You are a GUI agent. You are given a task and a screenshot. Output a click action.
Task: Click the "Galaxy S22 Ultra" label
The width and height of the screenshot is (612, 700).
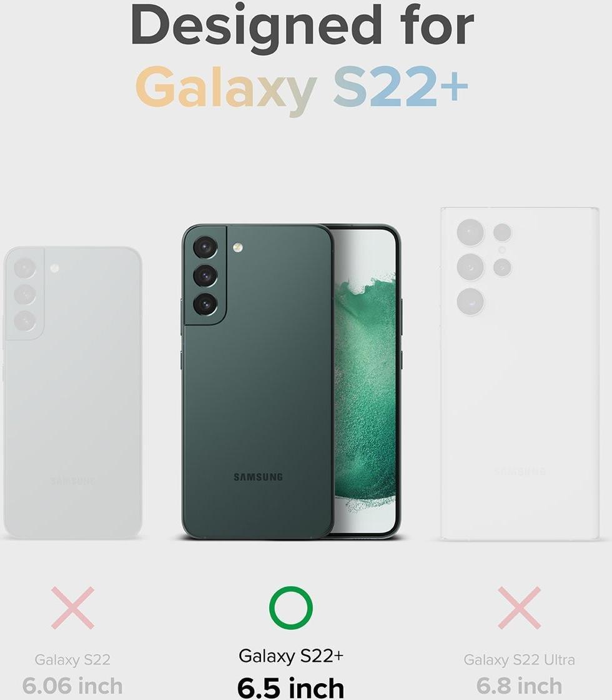(519, 659)
